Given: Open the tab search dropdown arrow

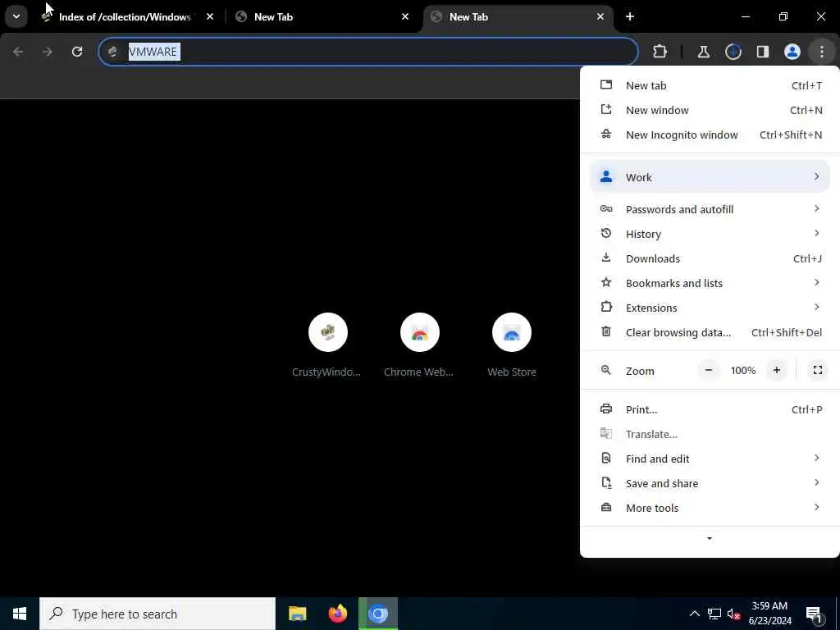Looking at the screenshot, I should tap(16, 16).
